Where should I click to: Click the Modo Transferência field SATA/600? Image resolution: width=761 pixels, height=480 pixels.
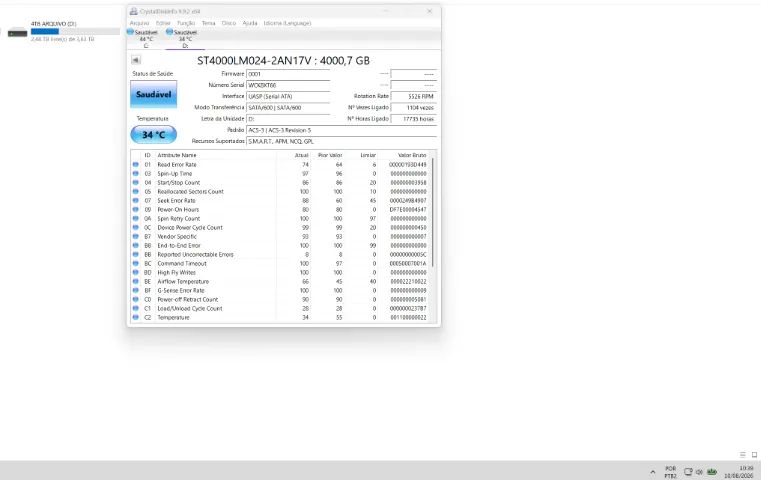point(288,107)
